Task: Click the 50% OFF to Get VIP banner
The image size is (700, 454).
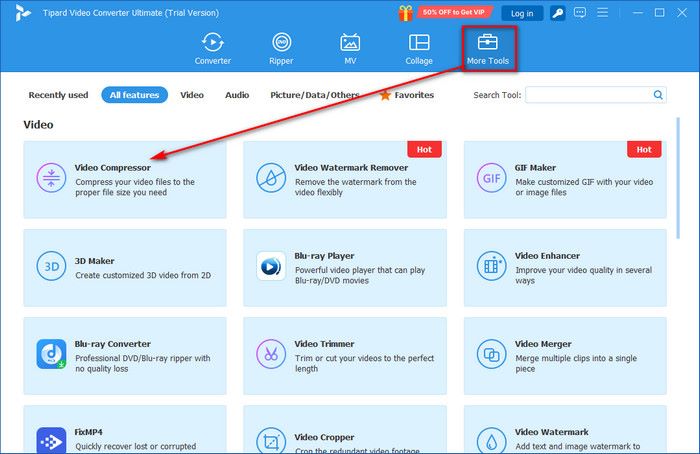Action: point(454,12)
